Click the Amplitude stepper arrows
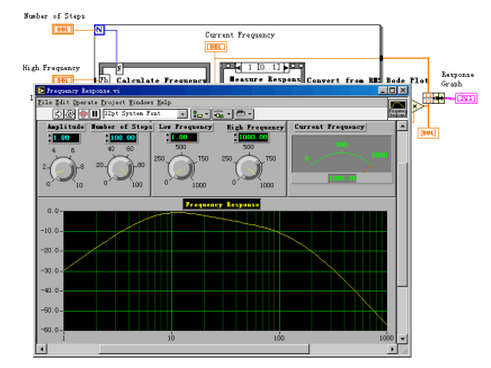The height and width of the screenshot is (368, 491). point(50,138)
